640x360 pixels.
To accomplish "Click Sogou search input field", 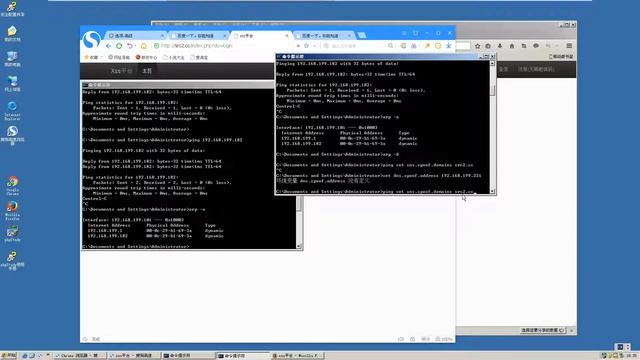I will (354, 46).
